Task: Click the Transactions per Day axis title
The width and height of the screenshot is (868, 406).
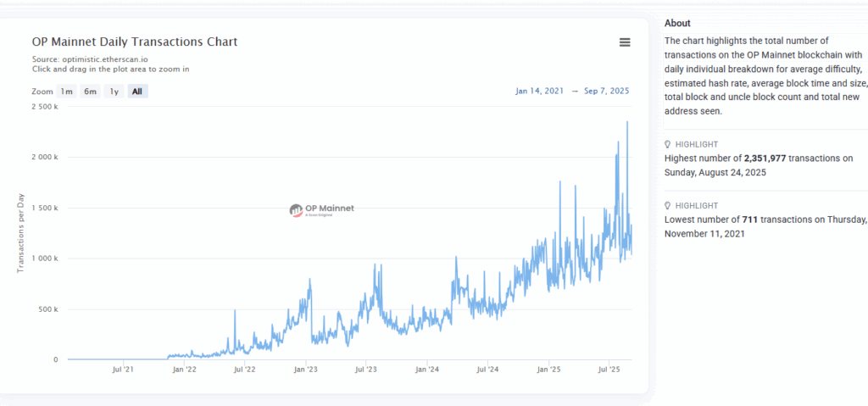Action: pos(21,233)
